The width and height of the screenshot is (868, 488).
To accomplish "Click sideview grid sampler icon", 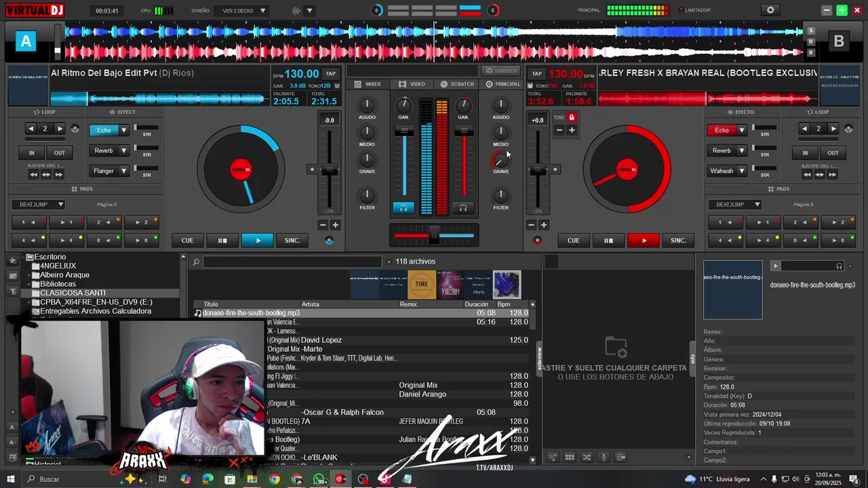I will click(570, 457).
